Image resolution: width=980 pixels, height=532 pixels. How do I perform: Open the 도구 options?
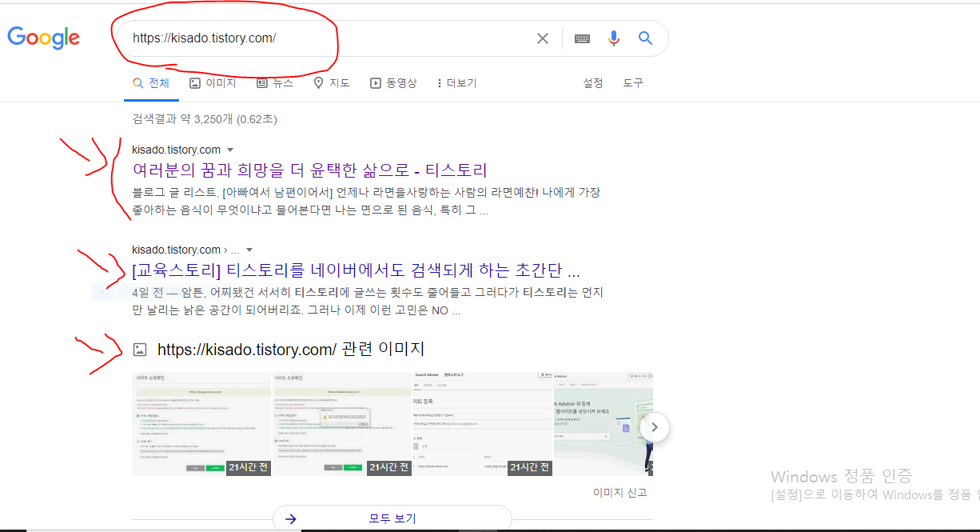pyautogui.click(x=633, y=83)
